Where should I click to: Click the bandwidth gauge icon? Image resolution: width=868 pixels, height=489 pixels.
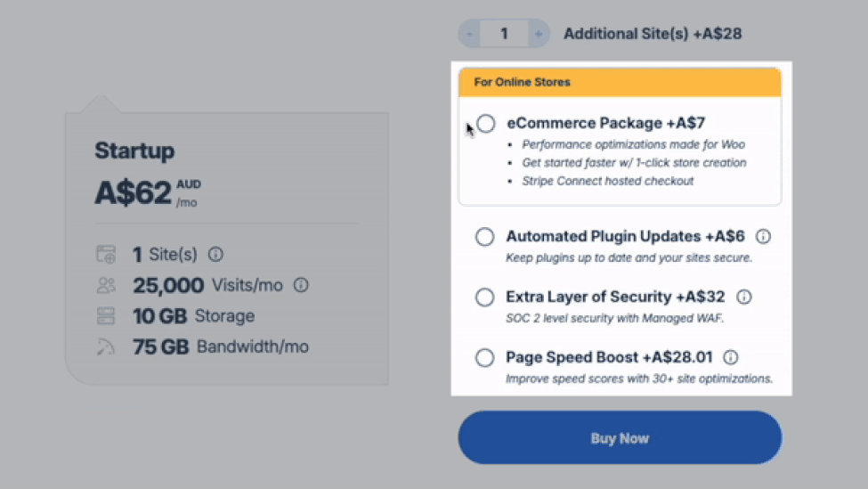point(106,346)
